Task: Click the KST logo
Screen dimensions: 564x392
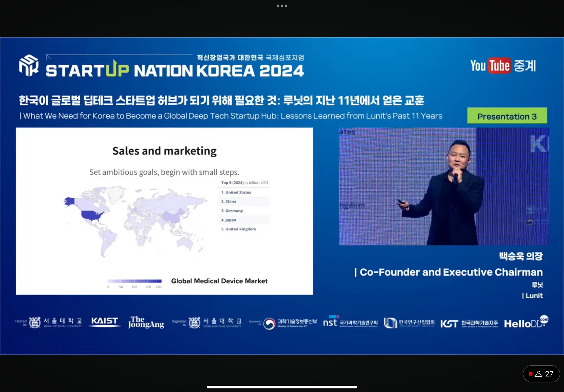Action: tap(469, 323)
